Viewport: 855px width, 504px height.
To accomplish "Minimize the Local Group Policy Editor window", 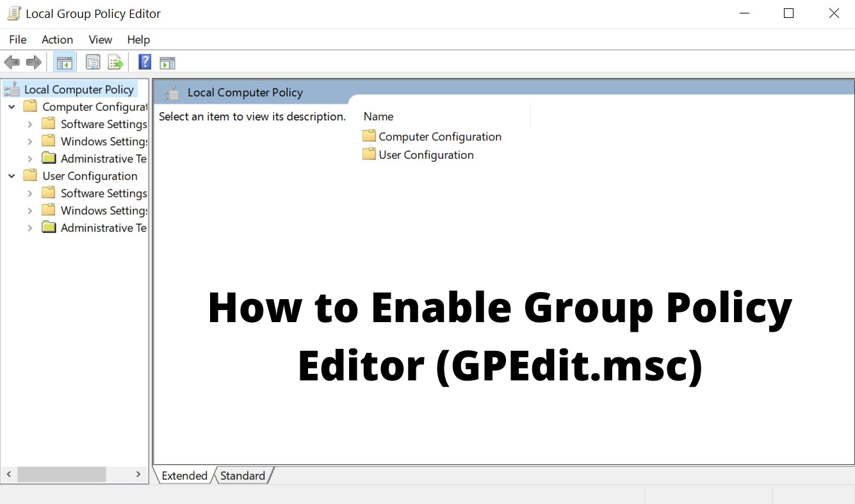I will click(x=744, y=13).
